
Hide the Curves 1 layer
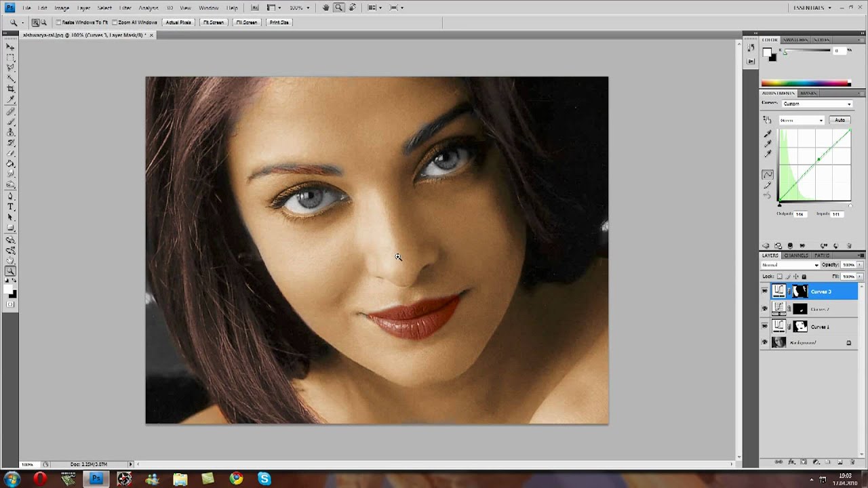pyautogui.click(x=765, y=327)
